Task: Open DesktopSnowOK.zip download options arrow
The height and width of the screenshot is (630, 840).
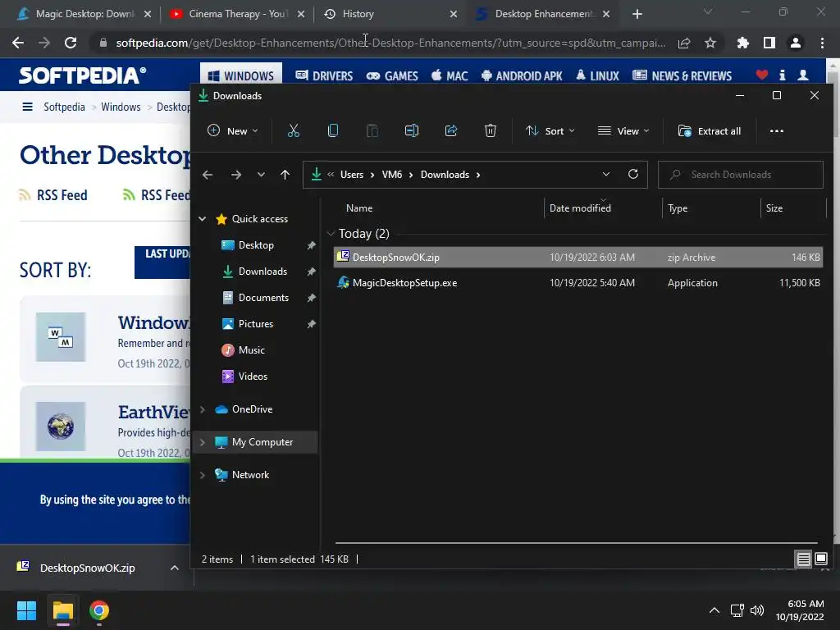Action: pos(175,568)
